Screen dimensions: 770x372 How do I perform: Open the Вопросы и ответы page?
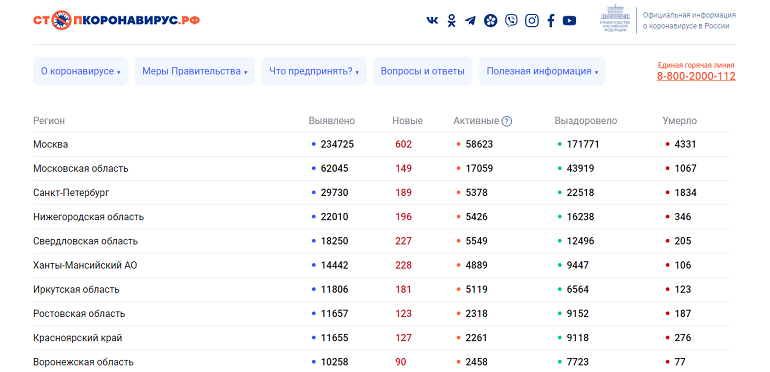tap(422, 71)
